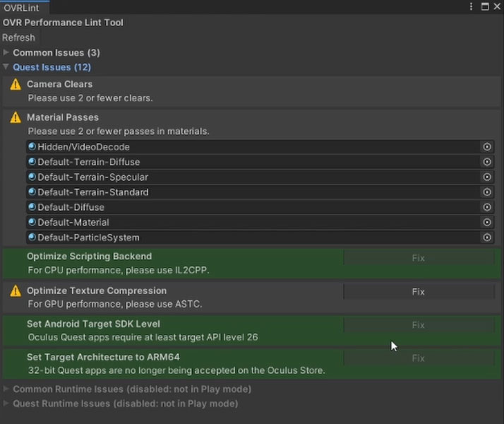Click the Set Android Target SDK Level heading

tap(93, 324)
